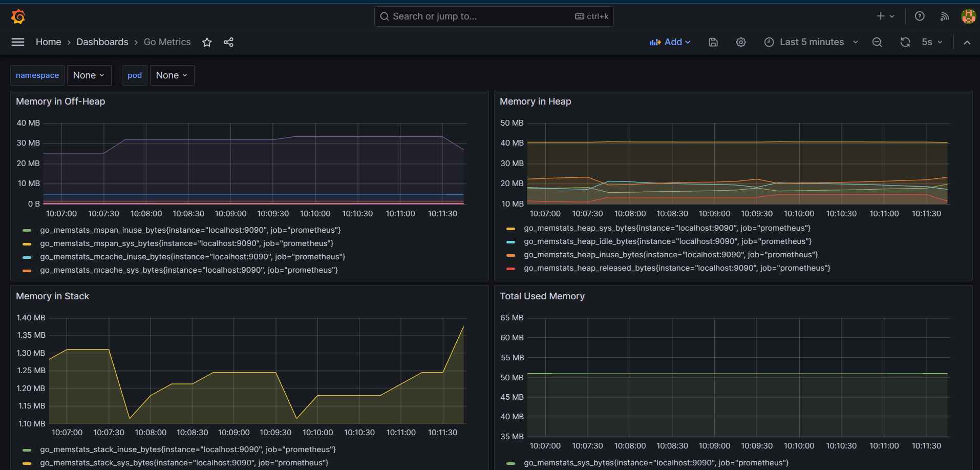Toggle the go_memstats_heap_idle_bytes legend series

coord(668,241)
